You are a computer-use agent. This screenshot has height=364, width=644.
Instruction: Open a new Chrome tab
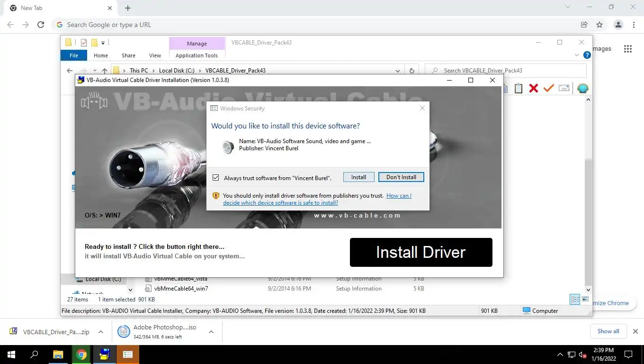tap(128, 8)
